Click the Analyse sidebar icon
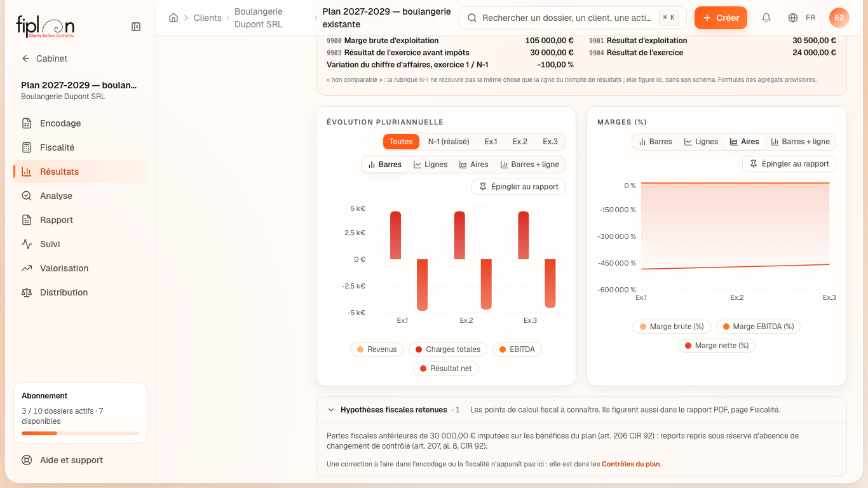This screenshot has height=488, width=868. point(27,196)
